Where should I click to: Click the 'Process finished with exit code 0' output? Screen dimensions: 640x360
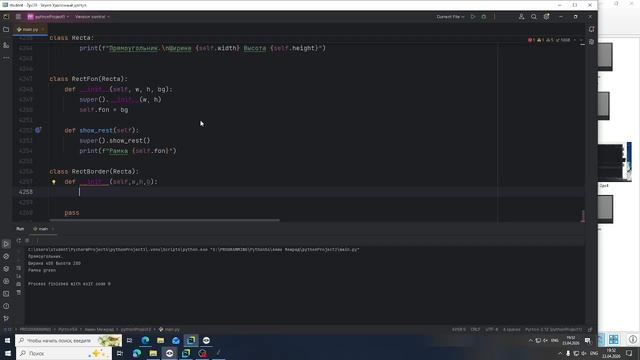(x=69, y=284)
